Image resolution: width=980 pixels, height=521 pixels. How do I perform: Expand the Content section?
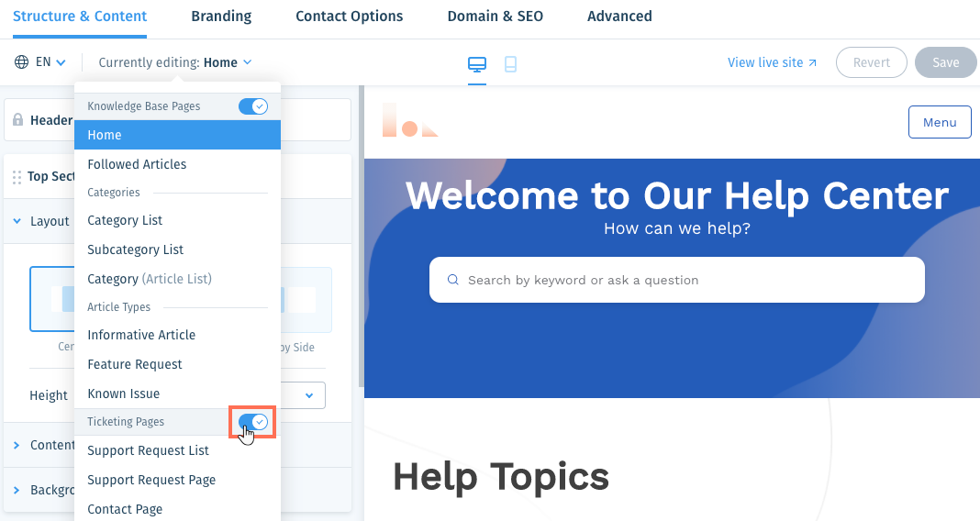tap(17, 445)
